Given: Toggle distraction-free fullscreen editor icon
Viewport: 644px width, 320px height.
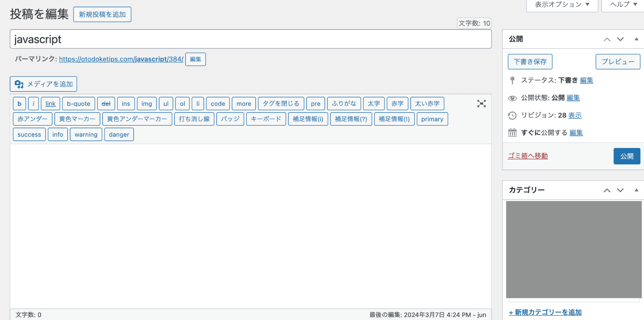Looking at the screenshot, I should [481, 104].
